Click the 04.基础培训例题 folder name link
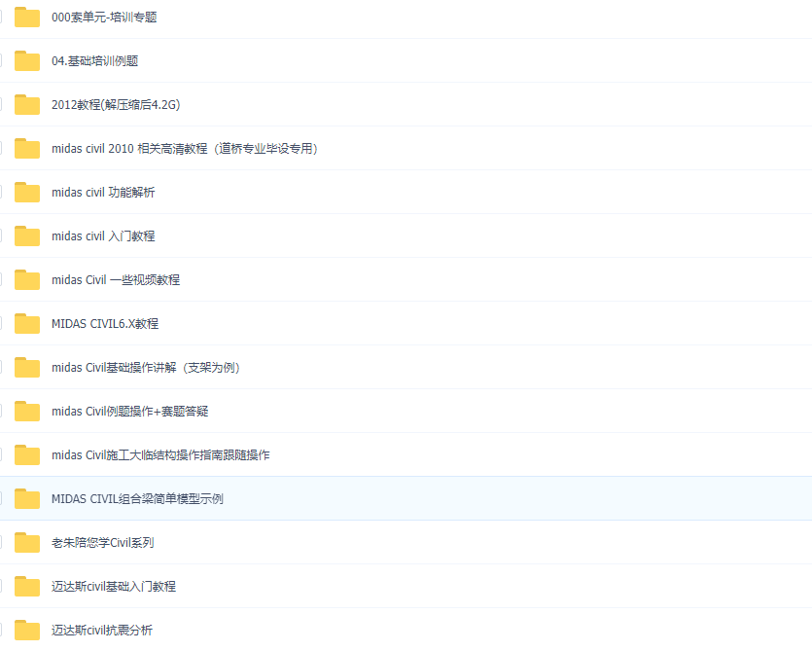 coord(95,60)
